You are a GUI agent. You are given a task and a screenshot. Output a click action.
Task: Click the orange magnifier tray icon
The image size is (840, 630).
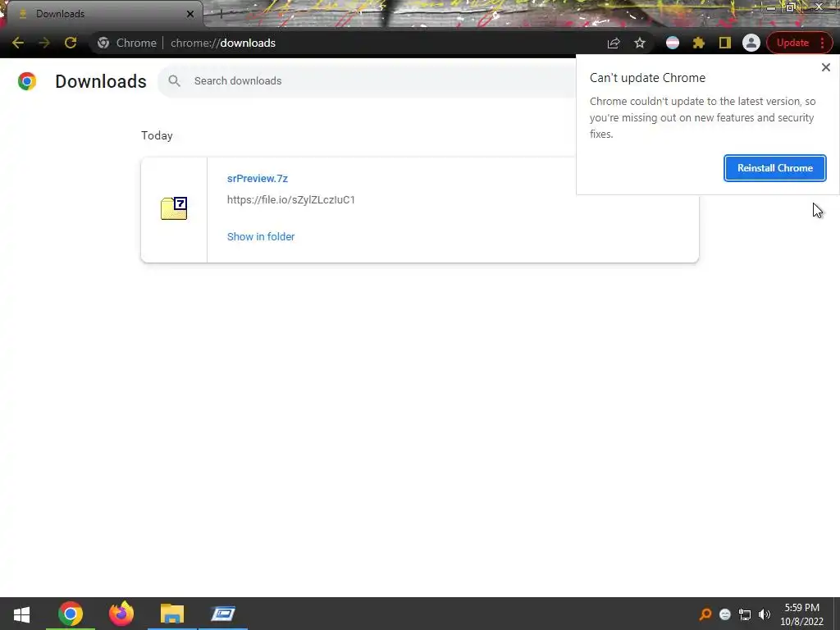pos(705,614)
